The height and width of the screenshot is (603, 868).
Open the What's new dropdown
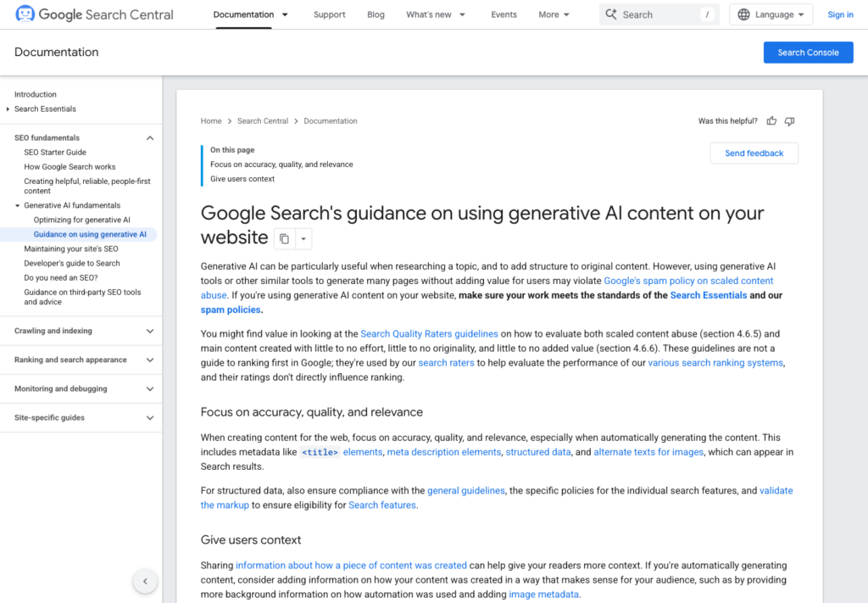click(435, 14)
